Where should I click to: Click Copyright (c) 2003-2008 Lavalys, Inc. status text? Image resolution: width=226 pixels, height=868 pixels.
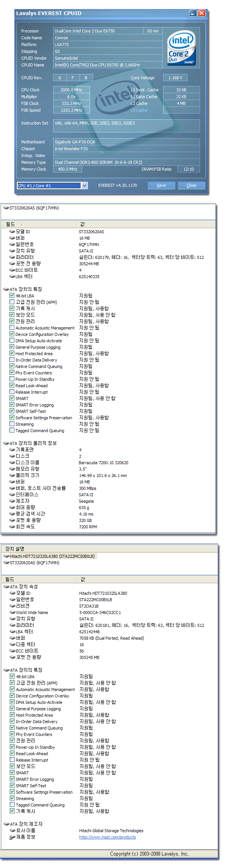pos(149,854)
